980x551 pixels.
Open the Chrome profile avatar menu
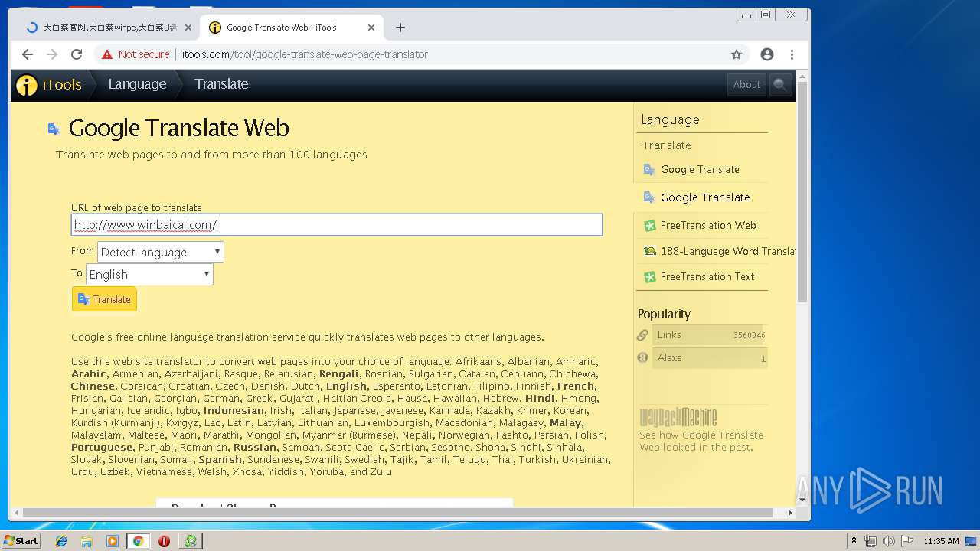pyautogui.click(x=767, y=54)
